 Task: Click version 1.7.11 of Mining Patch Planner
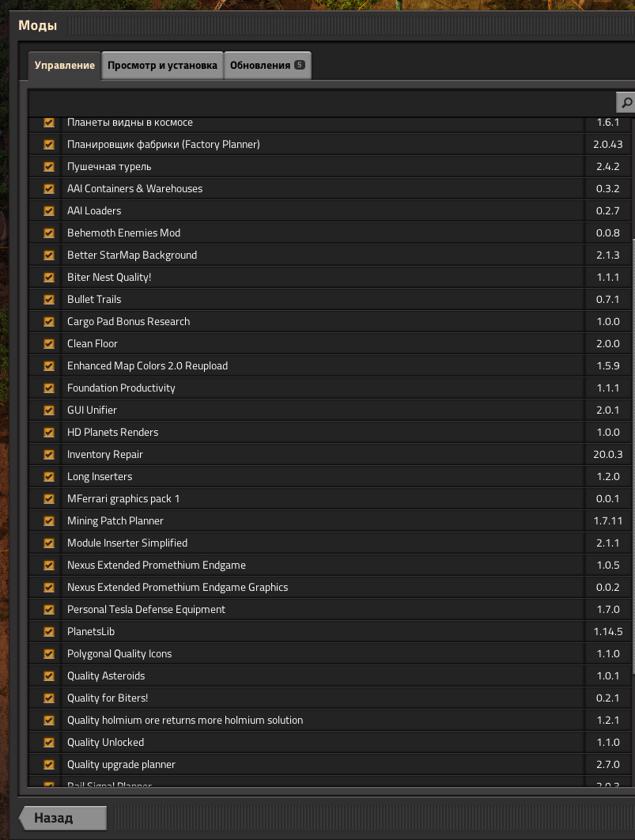click(607, 520)
